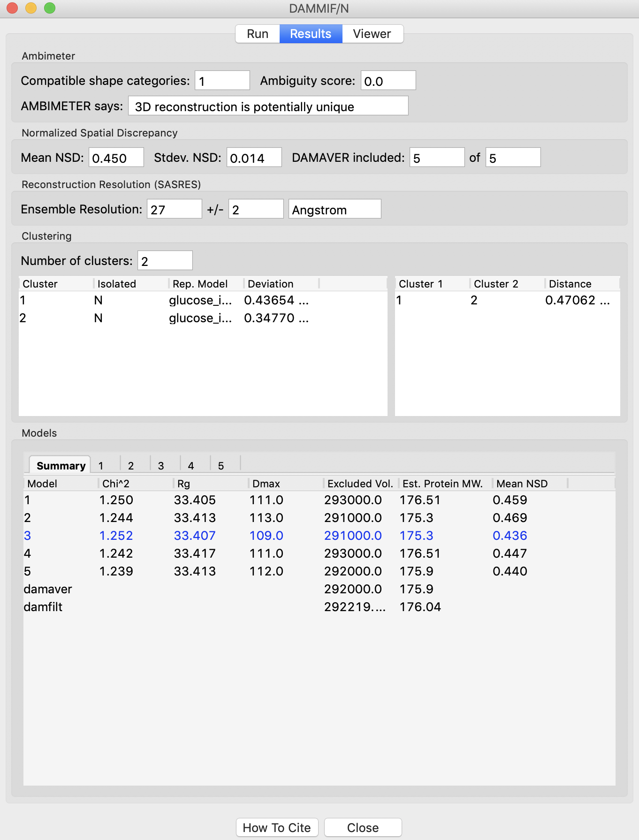Select the Results tab
The image size is (639, 840).
pos(311,34)
